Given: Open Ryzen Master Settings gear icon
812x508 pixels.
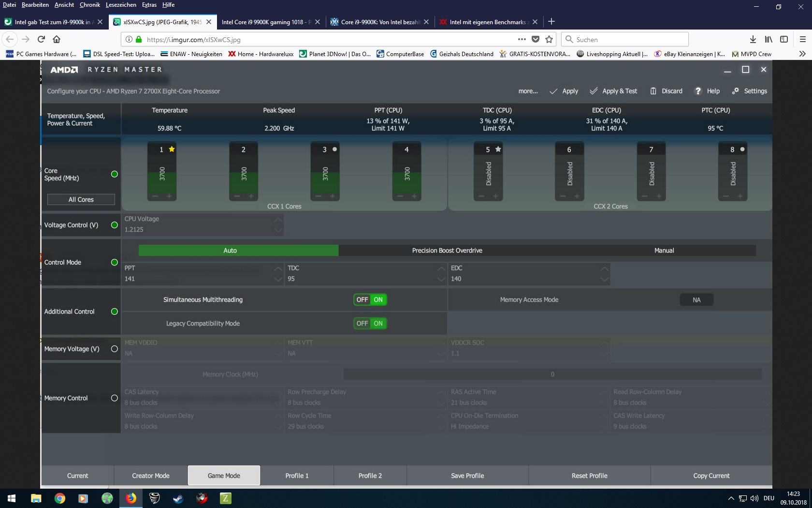Looking at the screenshot, I should [x=736, y=91].
